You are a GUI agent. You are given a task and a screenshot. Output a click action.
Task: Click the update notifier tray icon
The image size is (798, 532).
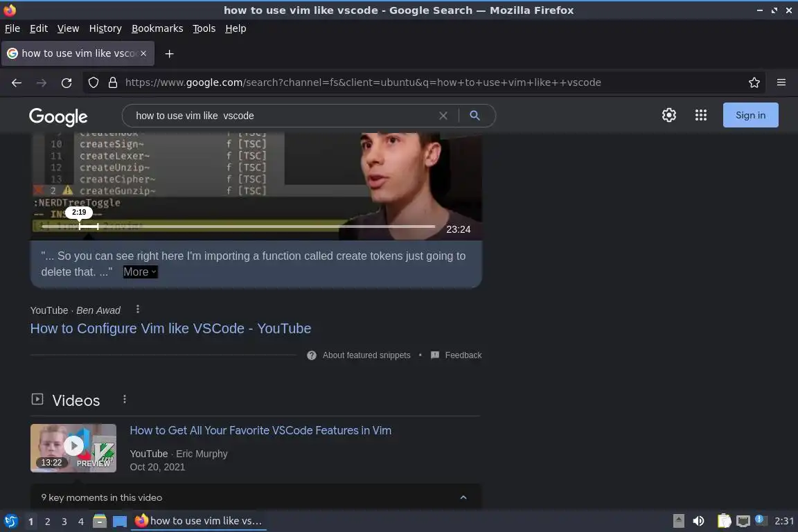point(761,520)
